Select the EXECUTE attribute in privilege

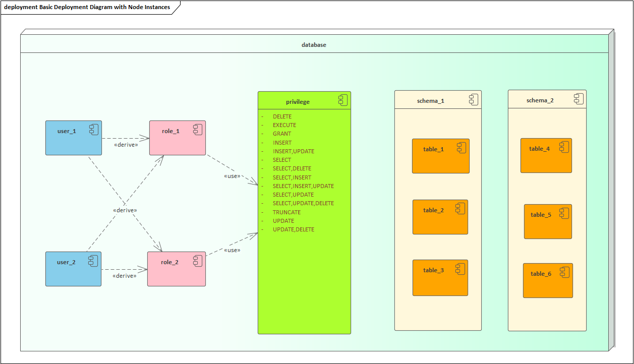(x=284, y=125)
